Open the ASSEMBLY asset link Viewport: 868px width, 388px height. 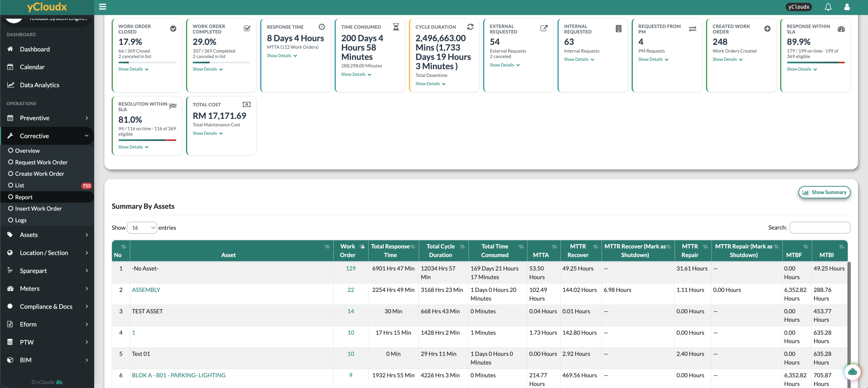pos(146,290)
